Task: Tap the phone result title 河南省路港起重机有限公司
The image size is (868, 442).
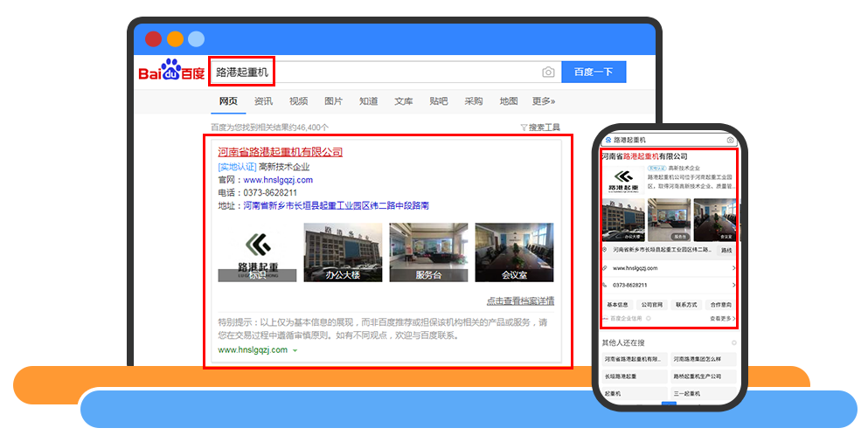Action: 645,156
